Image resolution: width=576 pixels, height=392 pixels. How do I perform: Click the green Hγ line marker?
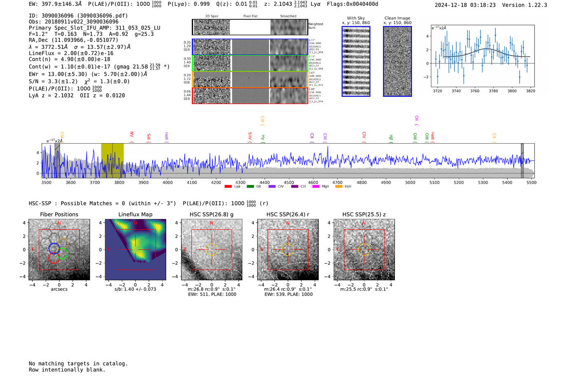pos(263,139)
